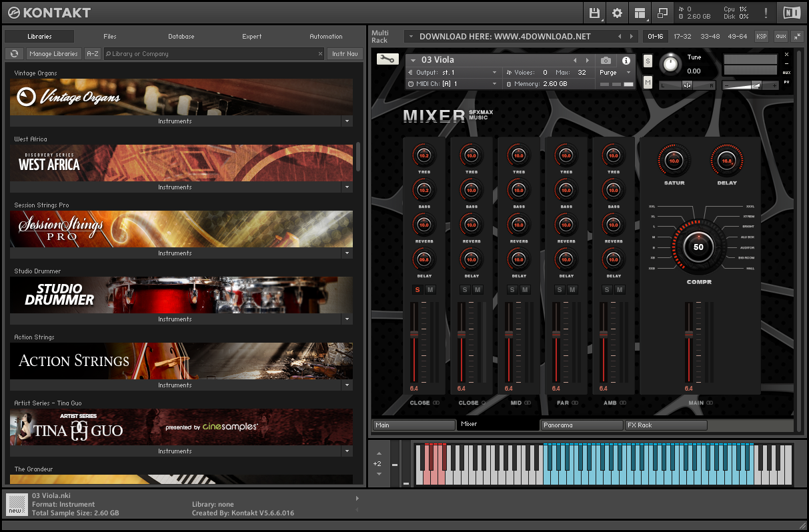Mute the FAR mixer channel

coord(572,289)
